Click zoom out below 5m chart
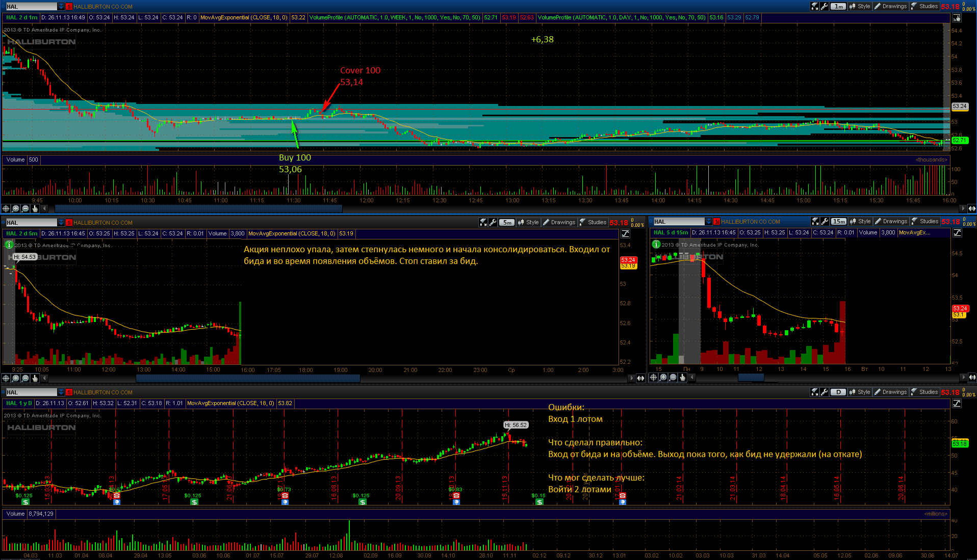This screenshot has width=977, height=560. 25,378
